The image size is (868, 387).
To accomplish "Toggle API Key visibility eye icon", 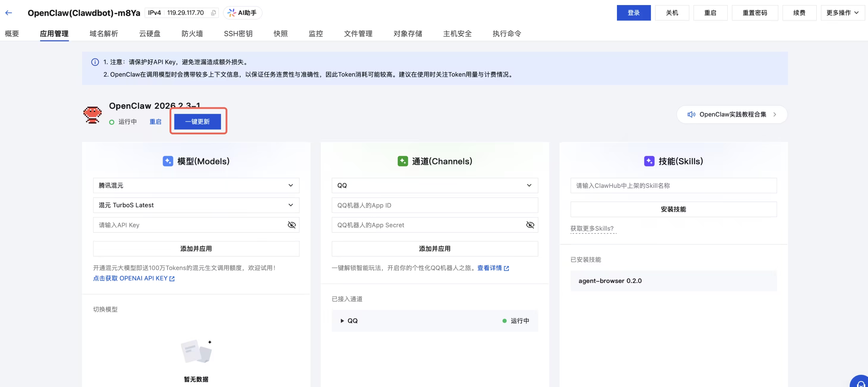I will (x=292, y=225).
